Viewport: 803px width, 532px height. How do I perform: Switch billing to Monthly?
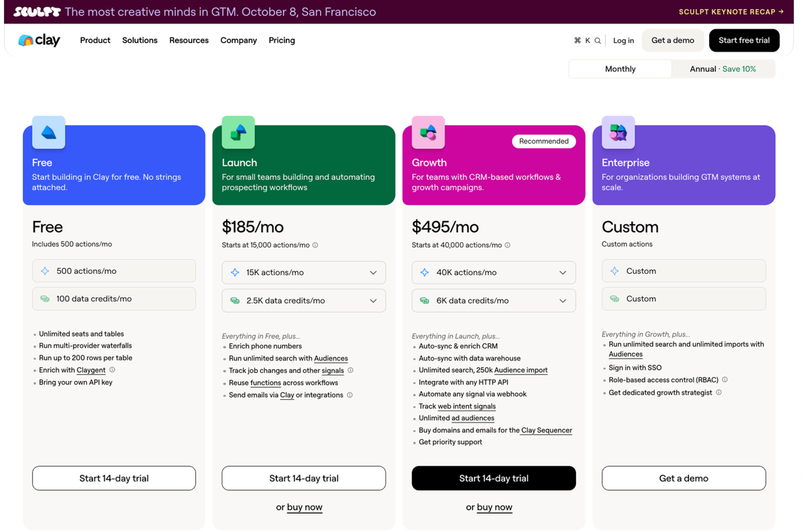click(620, 69)
